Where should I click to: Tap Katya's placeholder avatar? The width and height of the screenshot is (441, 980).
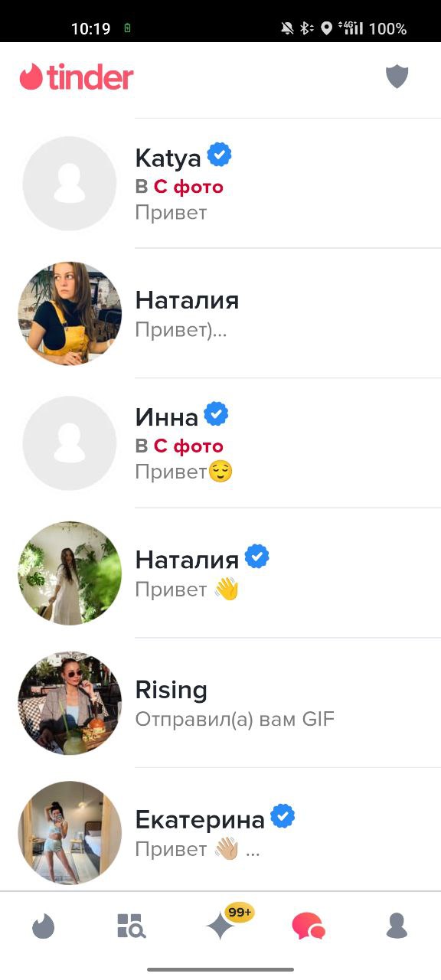coord(70,184)
